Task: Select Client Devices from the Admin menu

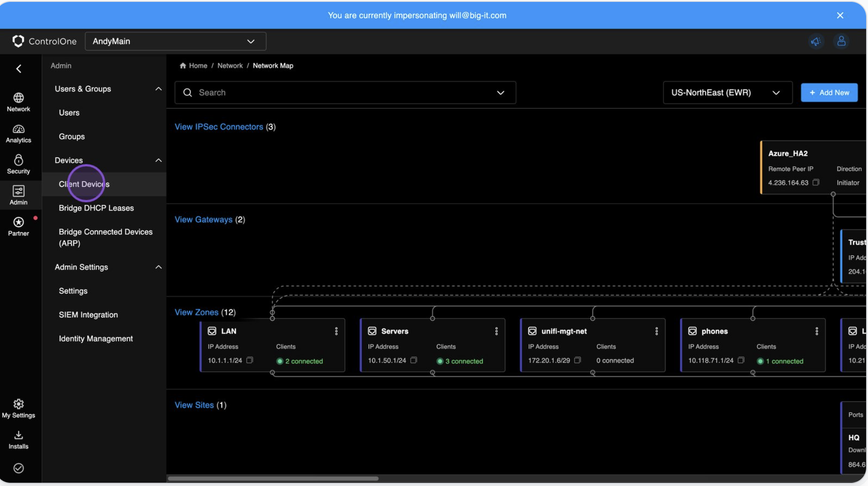Action: [83, 184]
